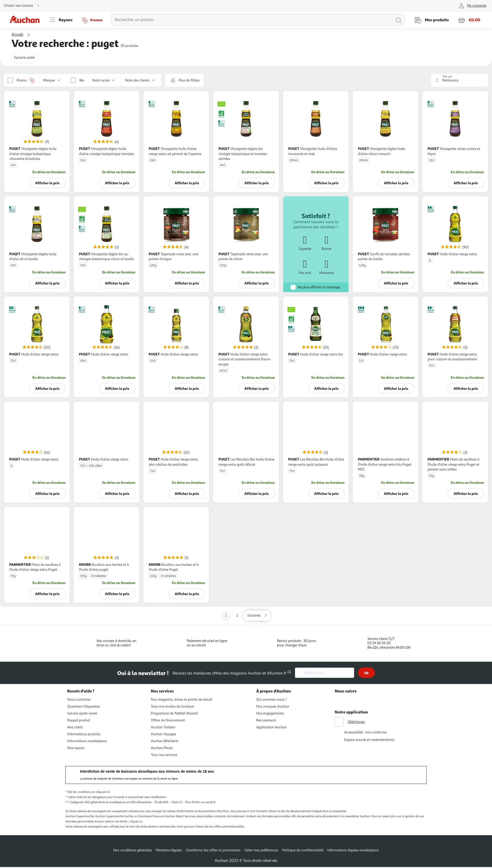
Task: Open Questions fréquentes link
Action: click(x=84, y=706)
